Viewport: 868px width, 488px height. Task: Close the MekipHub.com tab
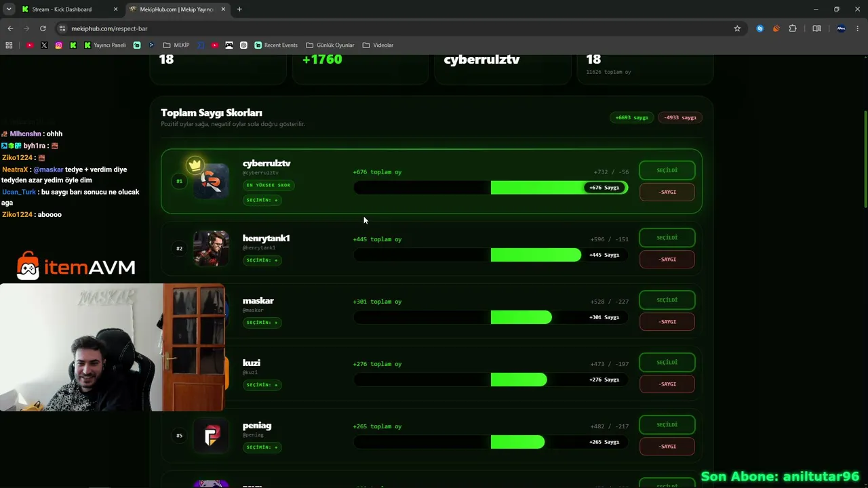[x=223, y=9]
